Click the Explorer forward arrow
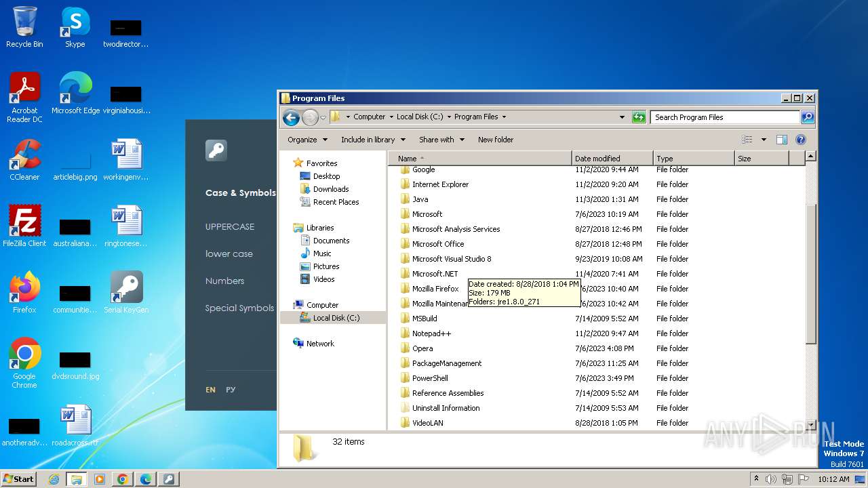 coord(310,117)
